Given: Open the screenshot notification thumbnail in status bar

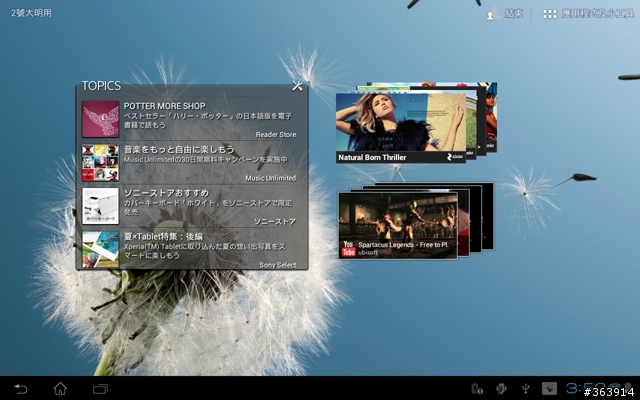Looking at the screenshot, I should pyautogui.click(x=549, y=389).
